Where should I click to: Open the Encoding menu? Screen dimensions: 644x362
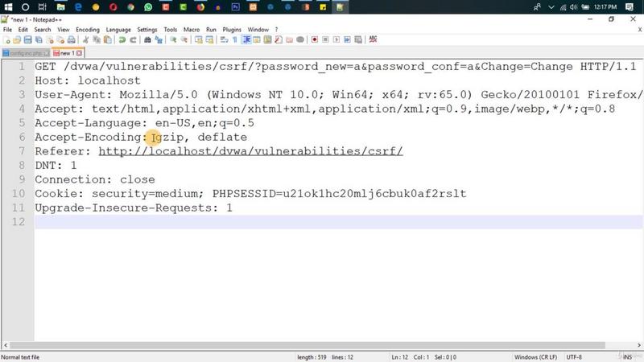coord(88,30)
